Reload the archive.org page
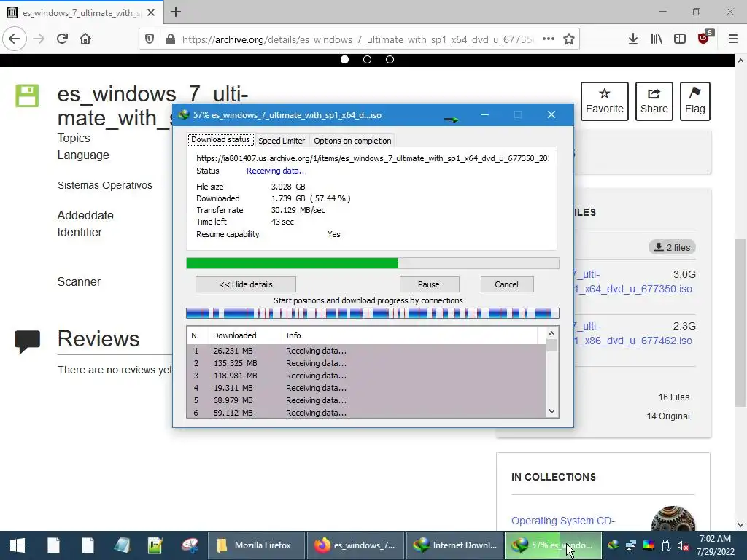 (62, 39)
